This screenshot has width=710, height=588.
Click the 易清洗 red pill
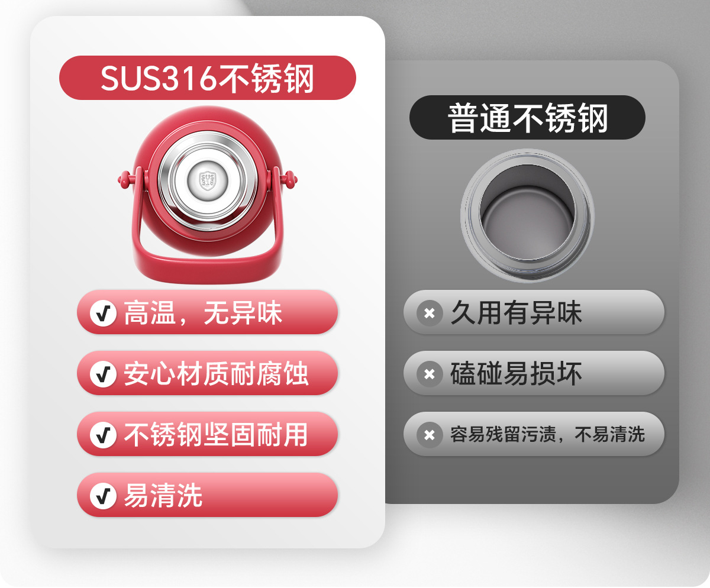tap(207, 495)
